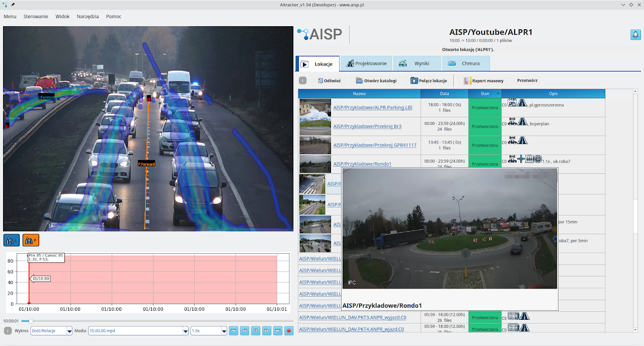Switch to the Chmura tab

(x=466, y=63)
